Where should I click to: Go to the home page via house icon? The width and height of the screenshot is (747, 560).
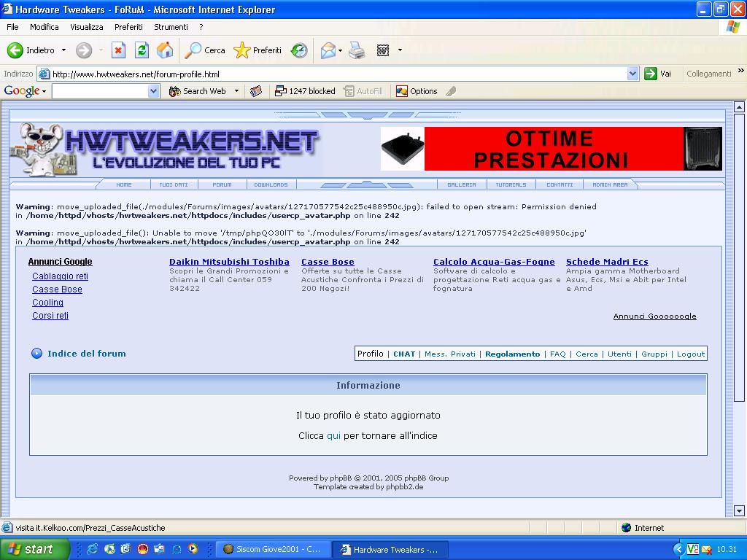pyautogui.click(x=165, y=50)
